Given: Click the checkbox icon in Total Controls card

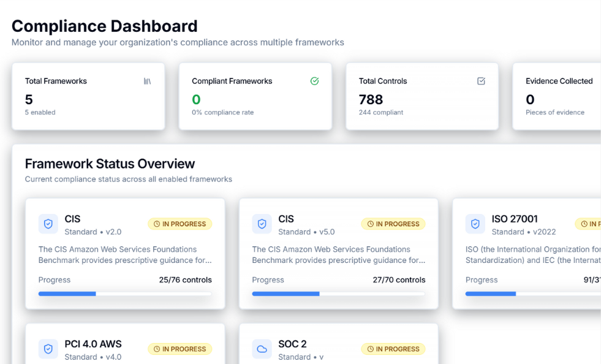Looking at the screenshot, I should tap(481, 81).
